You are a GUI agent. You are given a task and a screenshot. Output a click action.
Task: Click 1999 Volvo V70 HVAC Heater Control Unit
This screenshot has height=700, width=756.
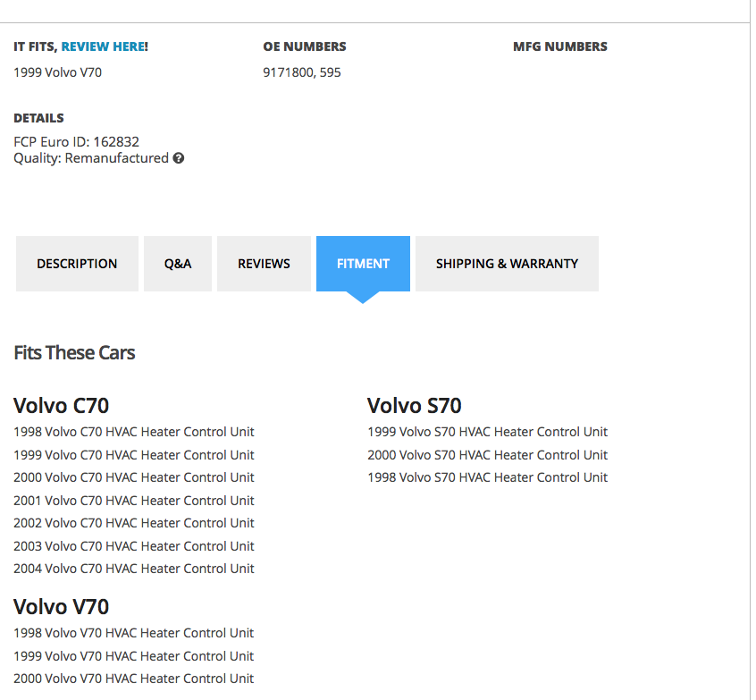pos(134,656)
